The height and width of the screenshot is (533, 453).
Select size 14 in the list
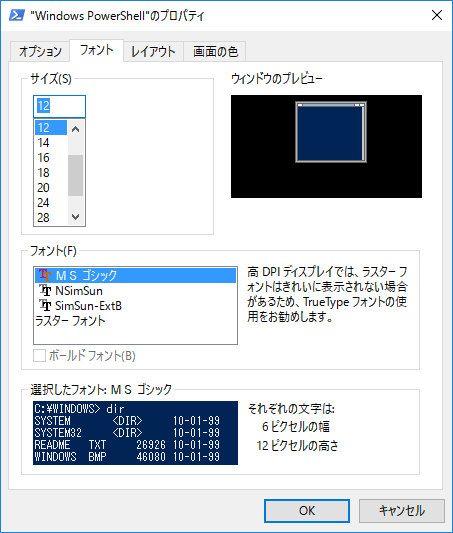(51, 143)
